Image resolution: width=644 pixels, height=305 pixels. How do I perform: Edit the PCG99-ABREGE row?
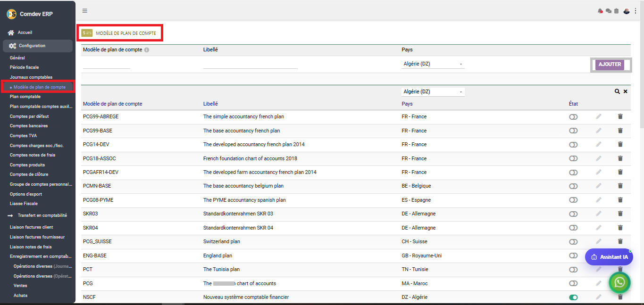click(x=598, y=116)
